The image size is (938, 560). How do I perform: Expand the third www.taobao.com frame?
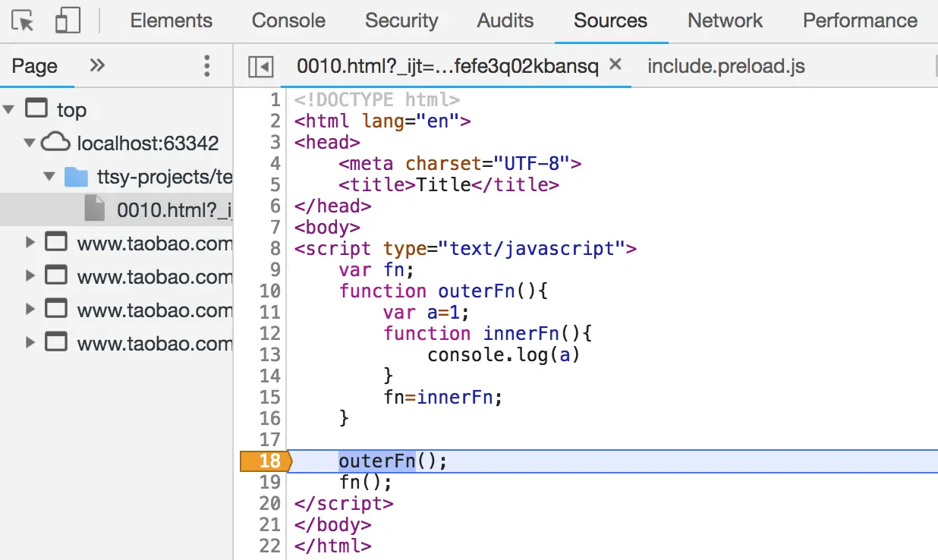click(30, 310)
